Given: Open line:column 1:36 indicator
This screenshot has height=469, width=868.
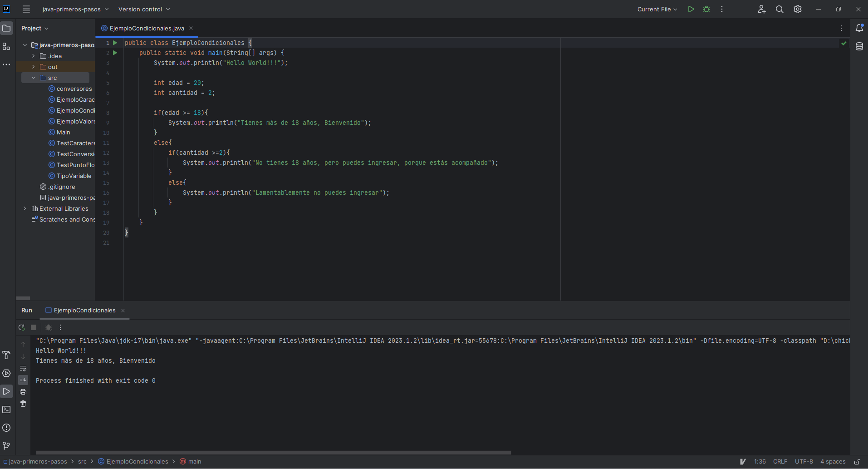Looking at the screenshot, I should coord(760,462).
